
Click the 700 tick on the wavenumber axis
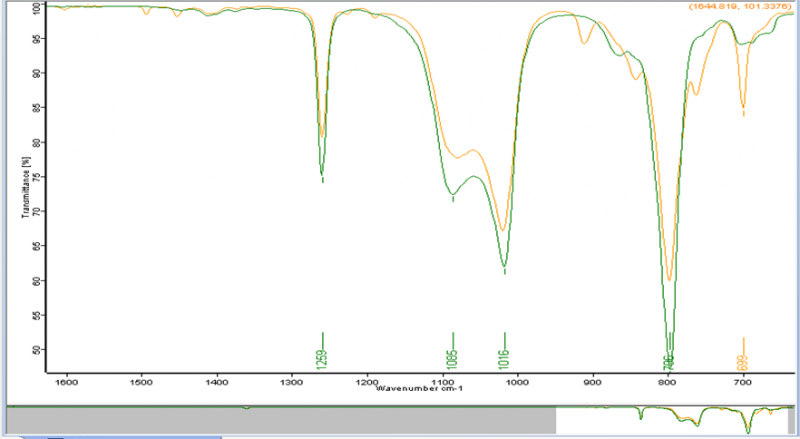click(743, 382)
